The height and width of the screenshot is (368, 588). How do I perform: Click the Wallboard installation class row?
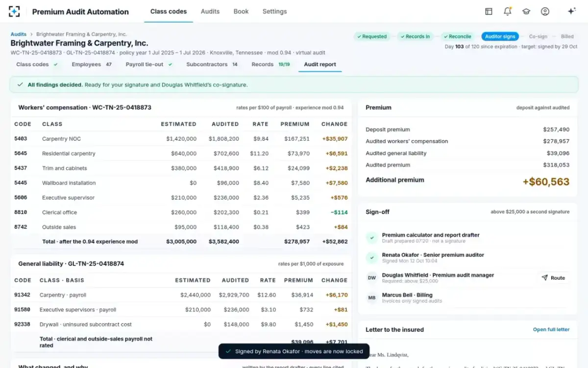181,183
